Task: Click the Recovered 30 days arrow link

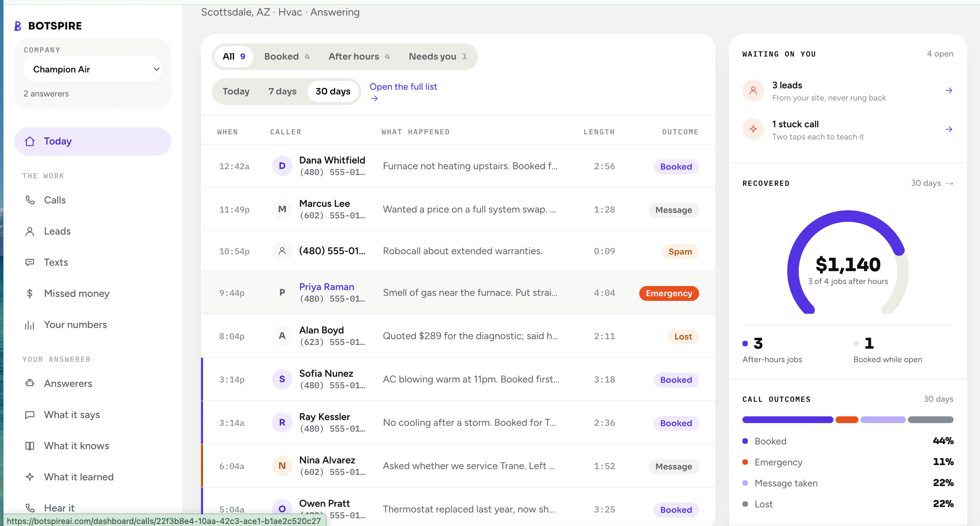Action: pos(932,183)
